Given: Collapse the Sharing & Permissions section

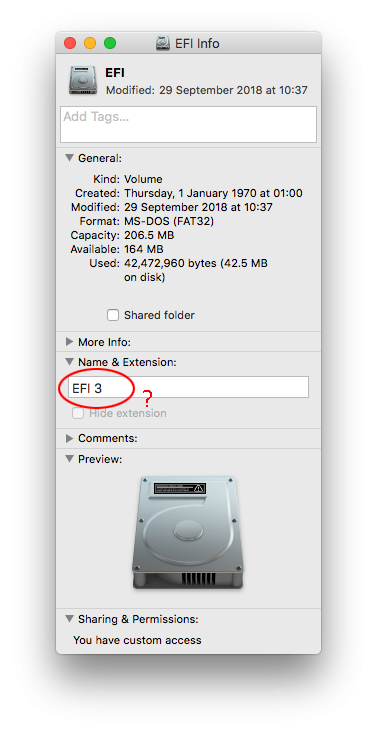Looking at the screenshot, I should [69, 619].
